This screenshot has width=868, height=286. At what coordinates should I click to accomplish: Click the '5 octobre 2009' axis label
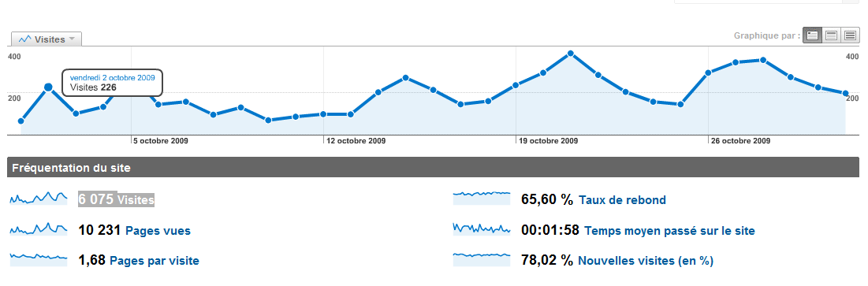click(161, 140)
